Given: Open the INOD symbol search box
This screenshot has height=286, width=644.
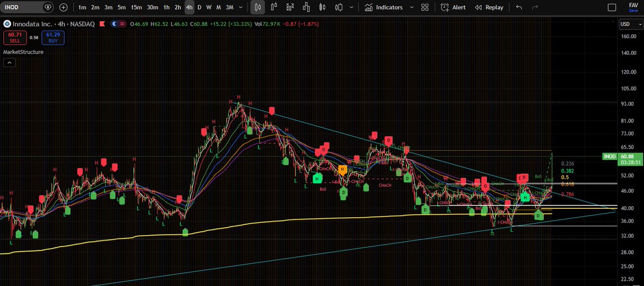Looking at the screenshot, I should click(28, 8).
